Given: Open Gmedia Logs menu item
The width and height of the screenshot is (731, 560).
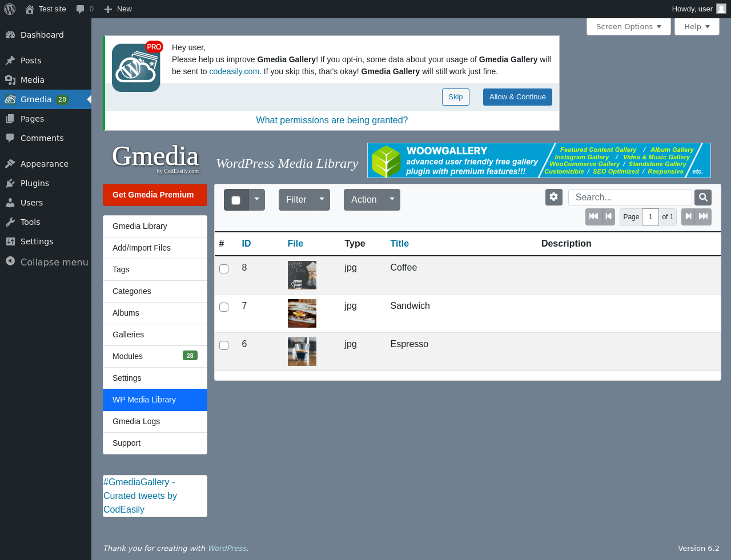Looking at the screenshot, I should [x=155, y=421].
